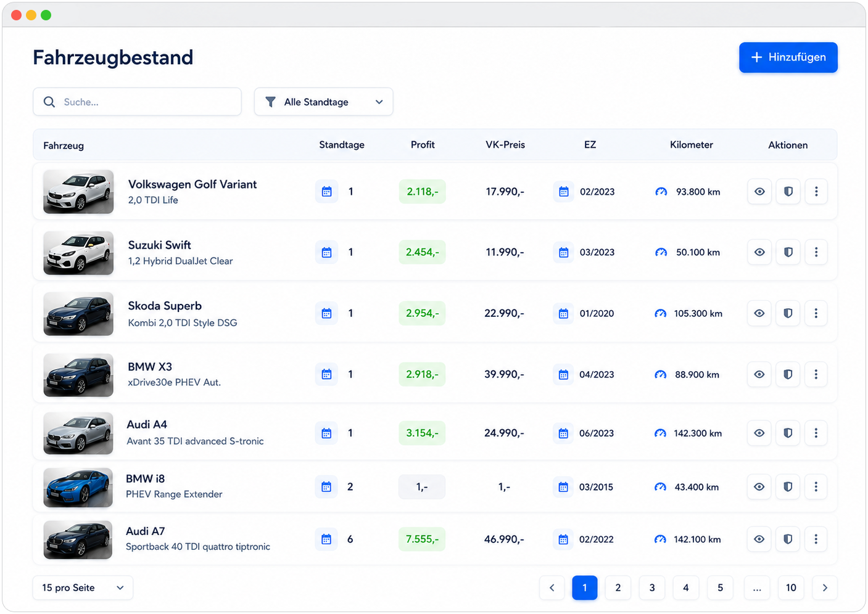Go to page 2
Screen dimensions: 868x614
coord(618,587)
